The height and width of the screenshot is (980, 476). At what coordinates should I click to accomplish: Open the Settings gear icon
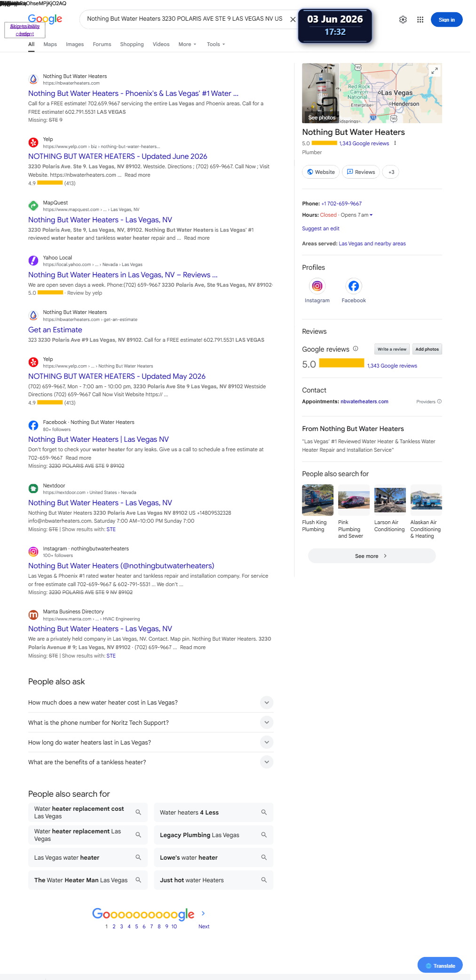pos(403,20)
